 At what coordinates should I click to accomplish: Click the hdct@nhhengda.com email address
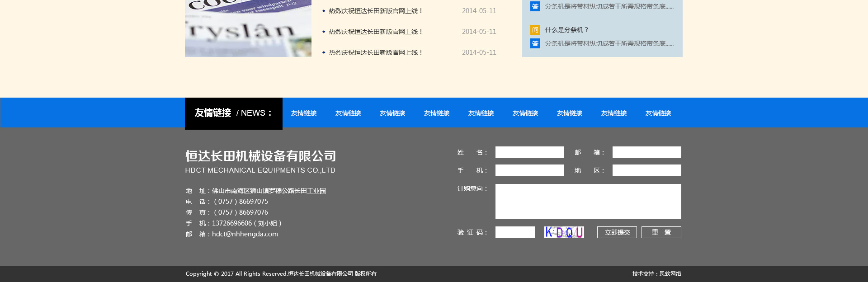pyautogui.click(x=245, y=234)
